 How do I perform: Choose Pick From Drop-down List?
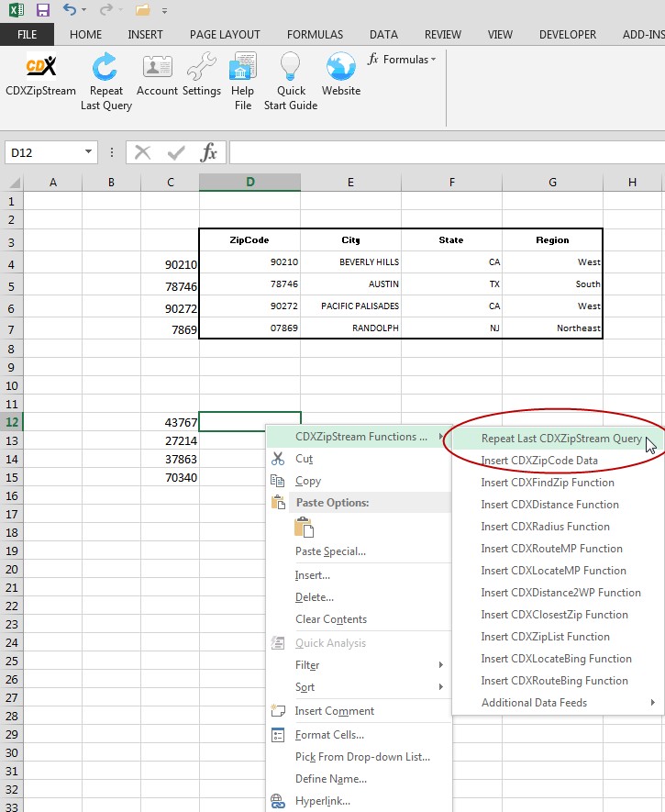click(x=358, y=757)
